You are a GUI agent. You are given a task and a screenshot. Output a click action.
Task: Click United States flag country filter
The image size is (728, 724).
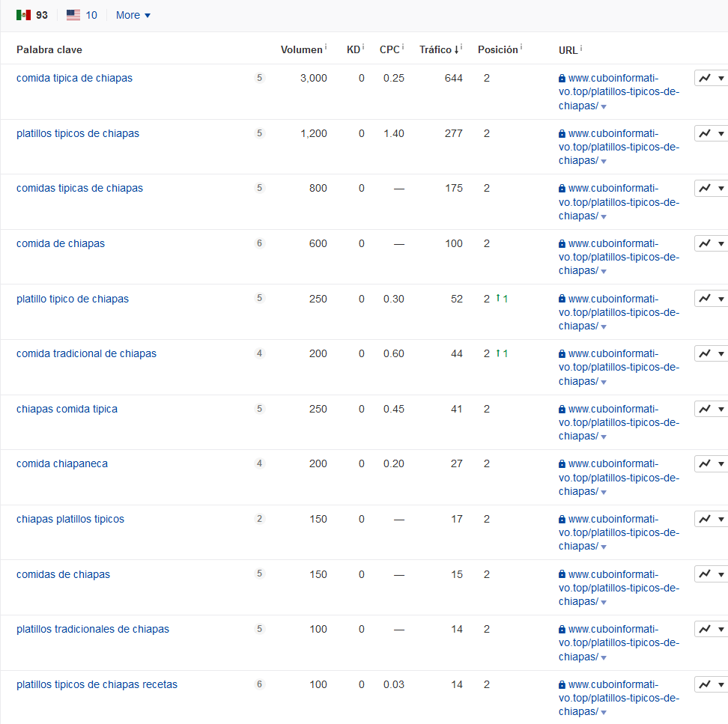(x=73, y=15)
